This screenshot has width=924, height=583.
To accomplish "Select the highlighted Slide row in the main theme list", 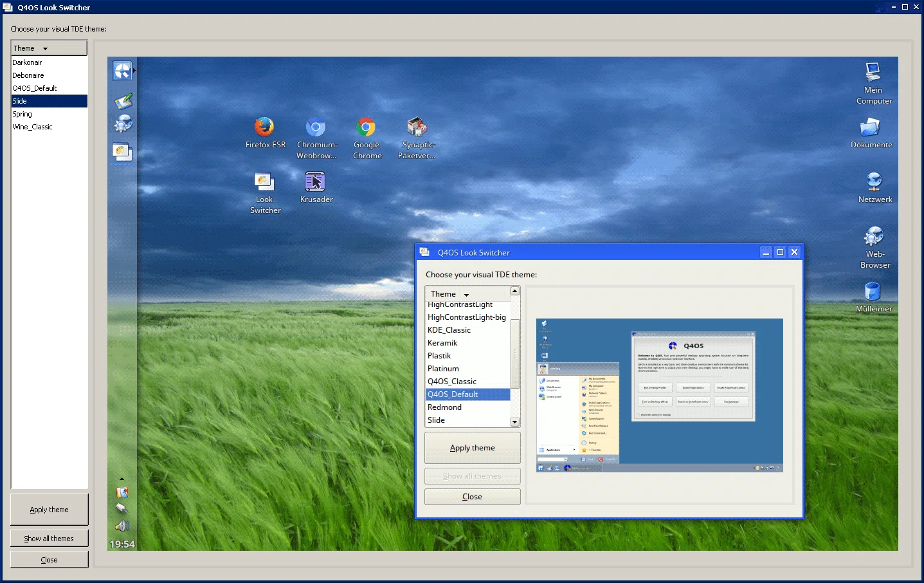I will point(49,101).
